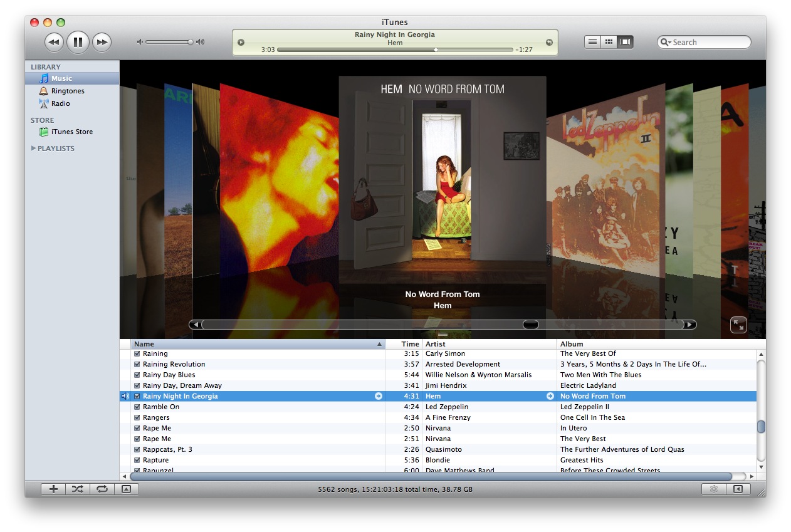Viewport: 791px width, 532px height.
Task: Uncheck the Rapture checkbox
Action: click(x=137, y=461)
